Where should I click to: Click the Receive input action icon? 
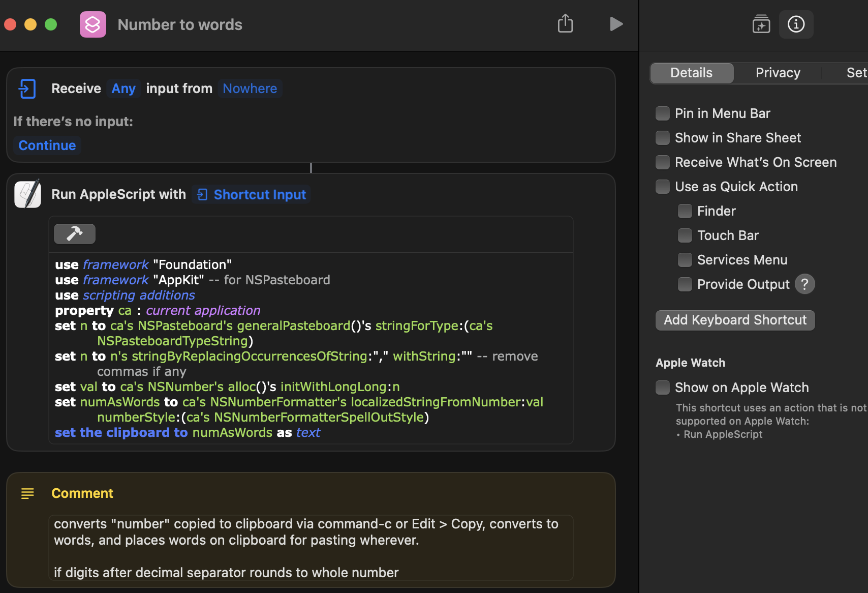click(x=27, y=88)
